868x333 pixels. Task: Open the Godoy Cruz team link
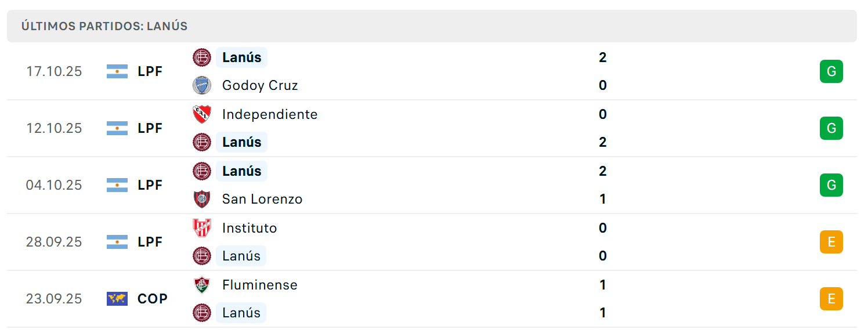[x=260, y=85]
